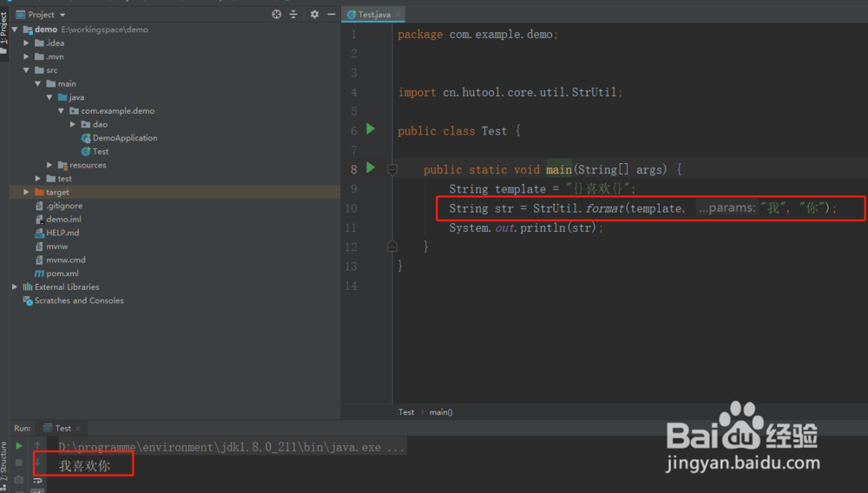Expand the test folder

coord(37,179)
